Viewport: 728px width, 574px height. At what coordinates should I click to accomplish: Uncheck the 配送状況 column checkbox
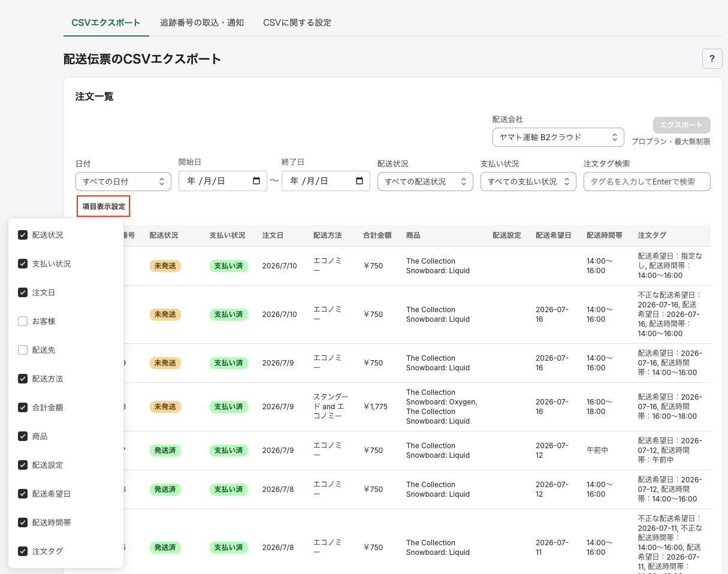(x=23, y=235)
